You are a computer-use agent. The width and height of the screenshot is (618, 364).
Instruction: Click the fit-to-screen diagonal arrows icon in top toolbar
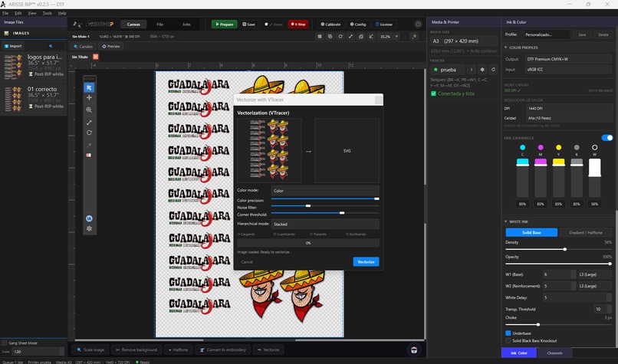pos(350,36)
